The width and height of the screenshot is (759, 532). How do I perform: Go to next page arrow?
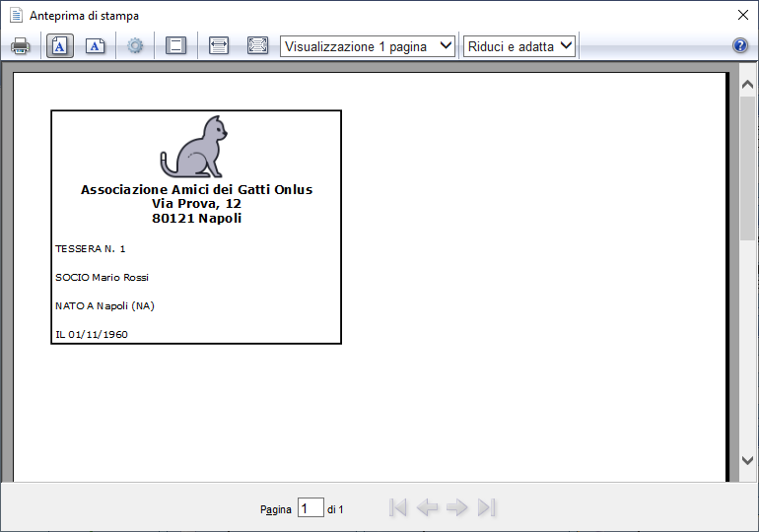click(x=457, y=507)
